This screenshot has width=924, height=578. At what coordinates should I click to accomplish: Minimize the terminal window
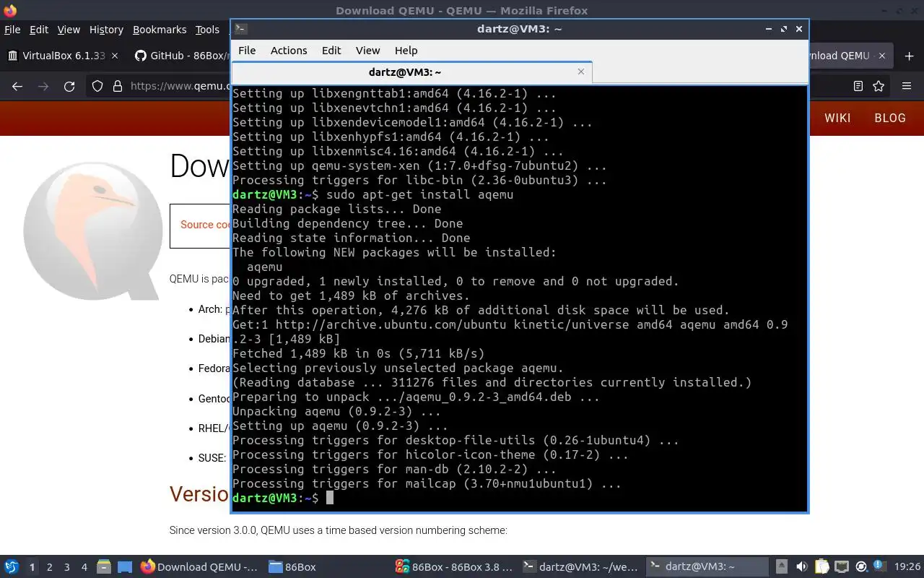click(x=770, y=29)
